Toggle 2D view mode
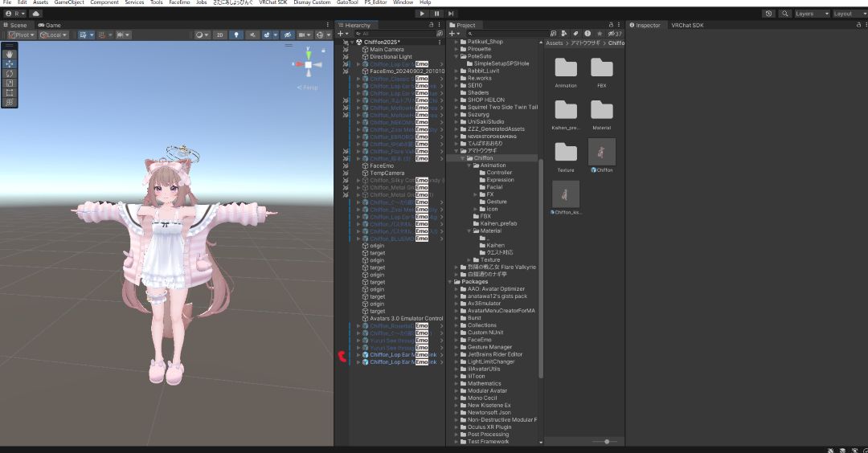868x453 pixels. (219, 35)
